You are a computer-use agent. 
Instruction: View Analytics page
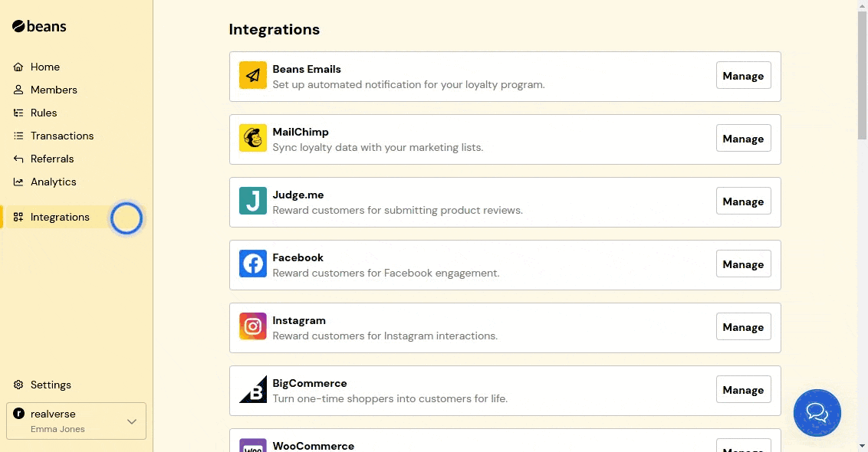(53, 182)
